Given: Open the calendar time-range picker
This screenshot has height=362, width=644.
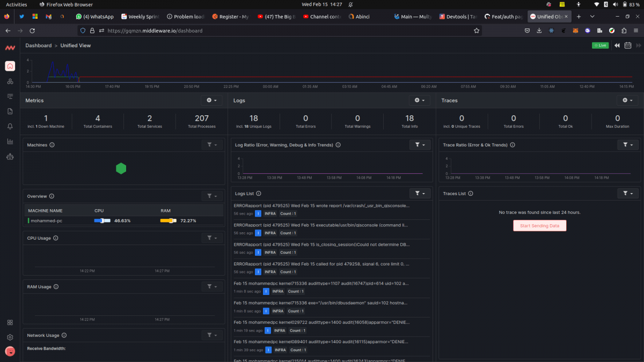Looking at the screenshot, I should [627, 46].
